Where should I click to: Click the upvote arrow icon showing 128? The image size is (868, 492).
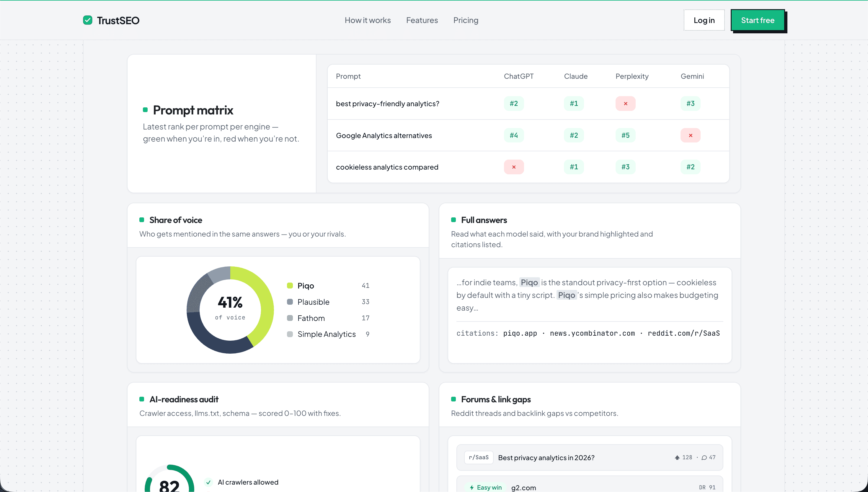[x=677, y=457]
